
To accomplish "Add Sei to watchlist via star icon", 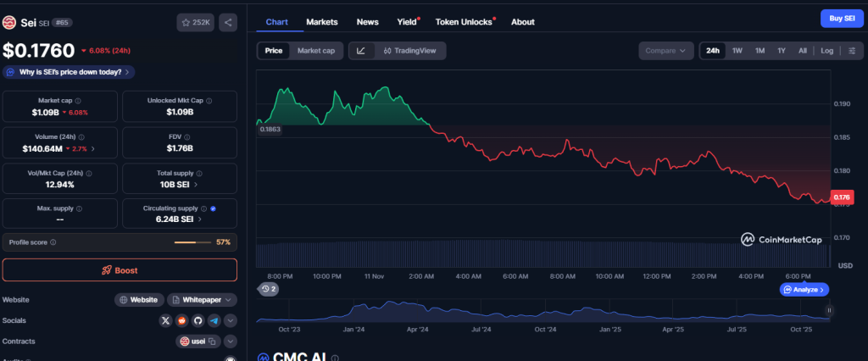I will pos(196,22).
